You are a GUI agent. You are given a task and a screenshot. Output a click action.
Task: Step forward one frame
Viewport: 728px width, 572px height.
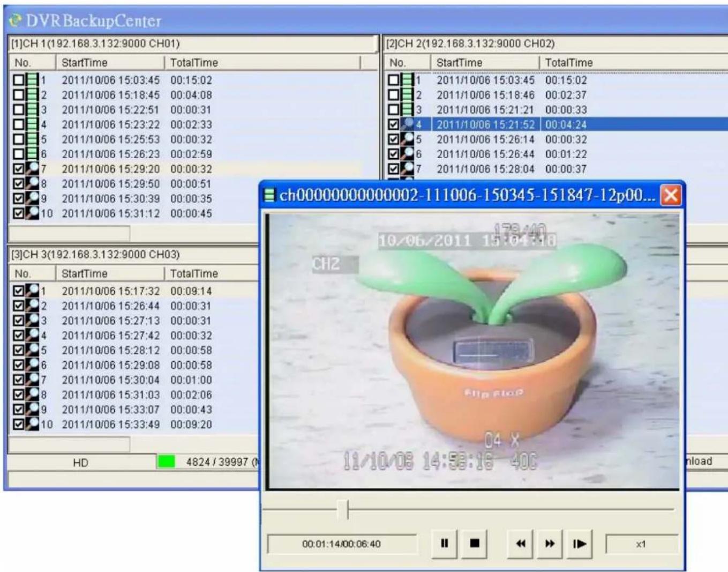pyautogui.click(x=579, y=544)
